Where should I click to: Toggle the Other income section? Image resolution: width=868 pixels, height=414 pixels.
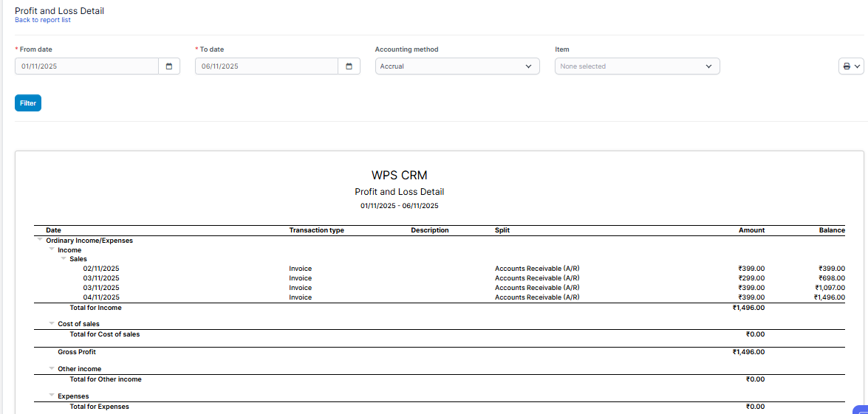(52, 368)
